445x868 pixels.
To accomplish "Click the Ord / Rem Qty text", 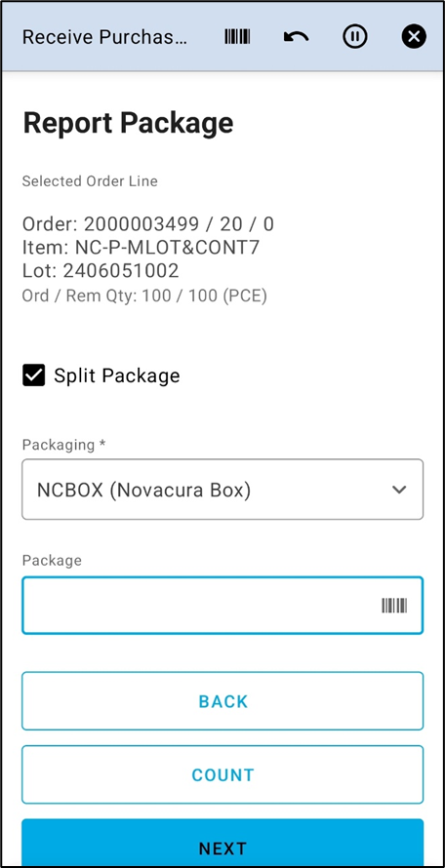I will [144, 296].
